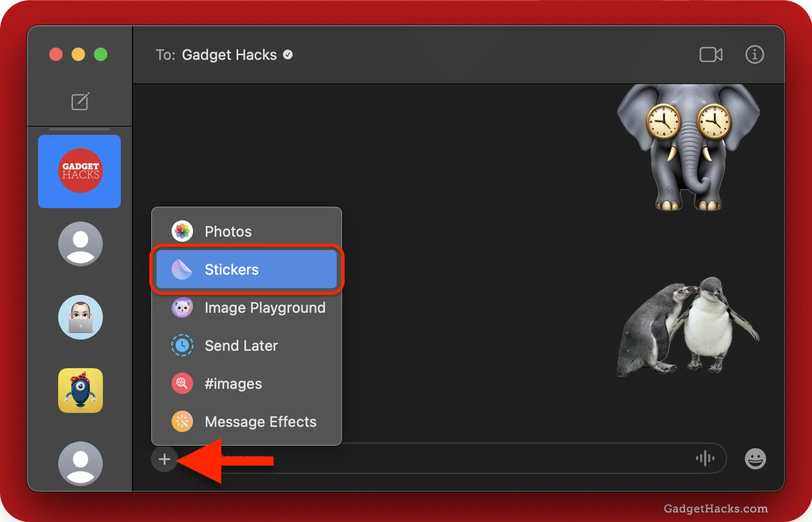Open the emoji picker
812x522 pixels.
point(755,459)
